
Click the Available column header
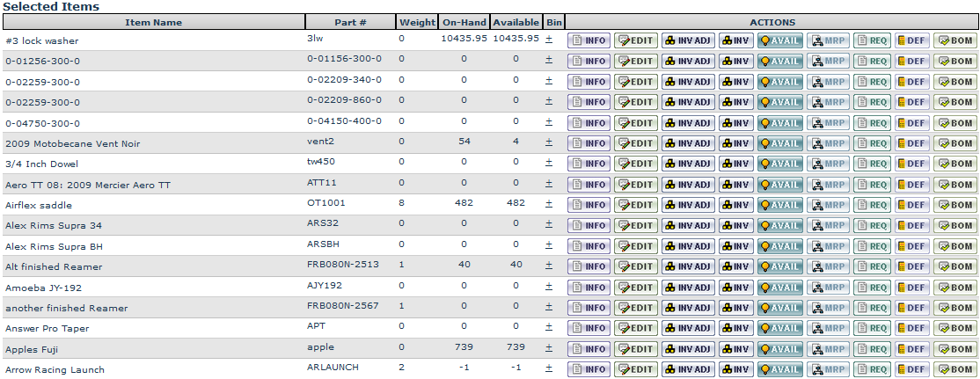click(516, 23)
